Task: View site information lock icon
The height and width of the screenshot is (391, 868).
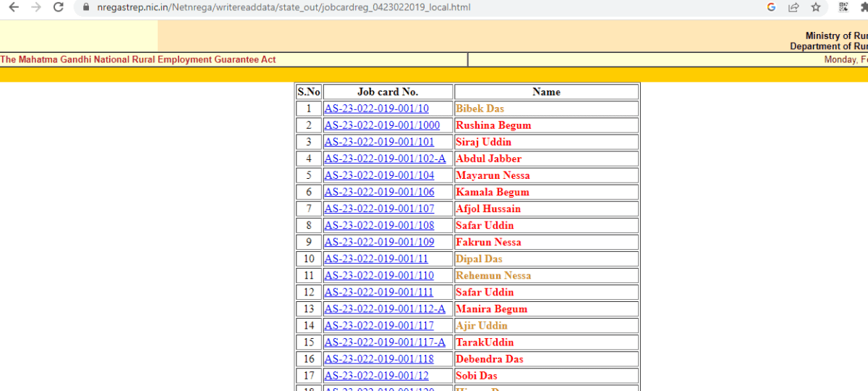Action: pyautogui.click(x=86, y=7)
